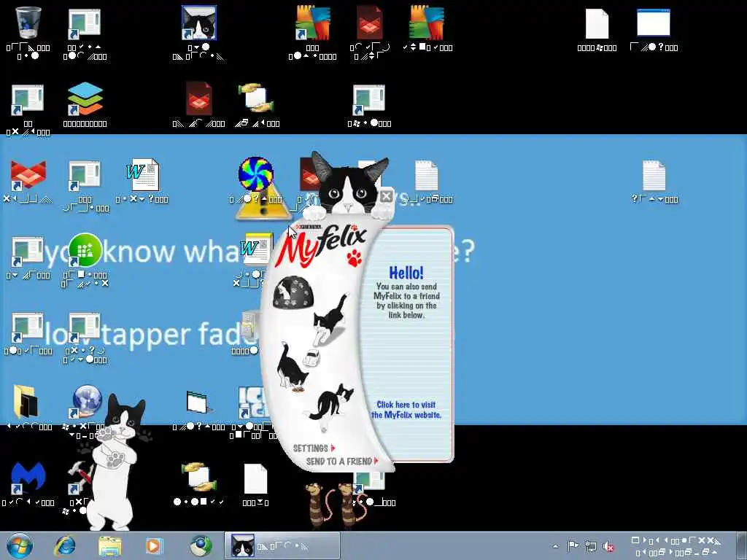Pick the cat eating from food bowl icon
The height and width of the screenshot is (560, 747).
[292, 367]
